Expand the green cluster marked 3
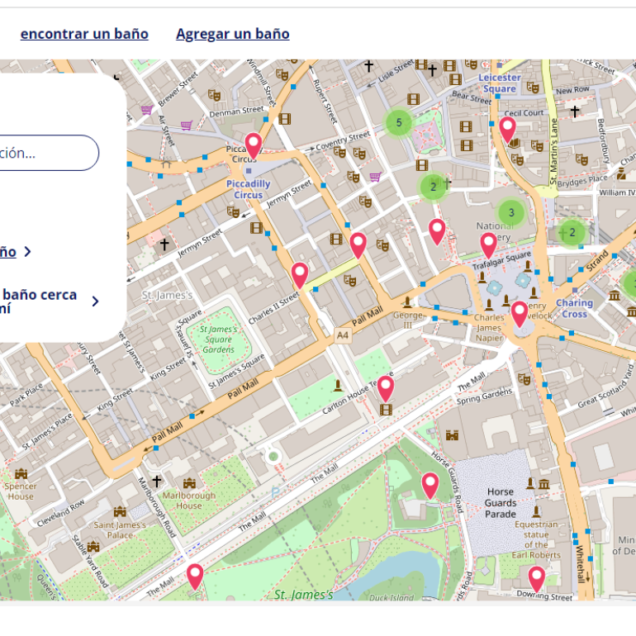Viewport: 636px width, 636px height. [x=511, y=212]
